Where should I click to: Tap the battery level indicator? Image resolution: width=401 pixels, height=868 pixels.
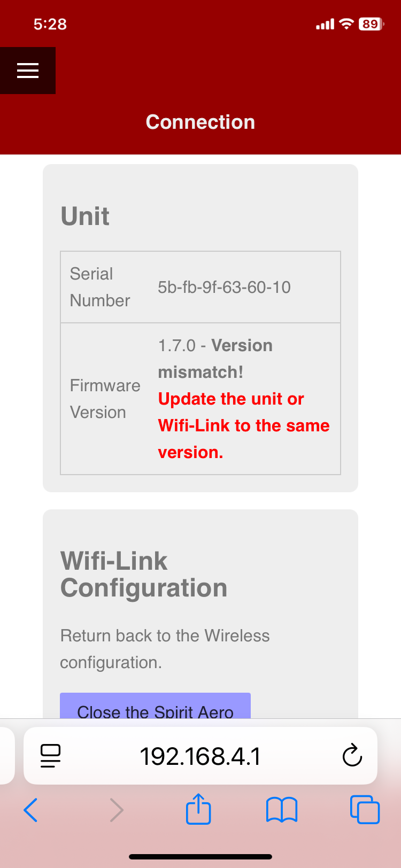pos(371,24)
